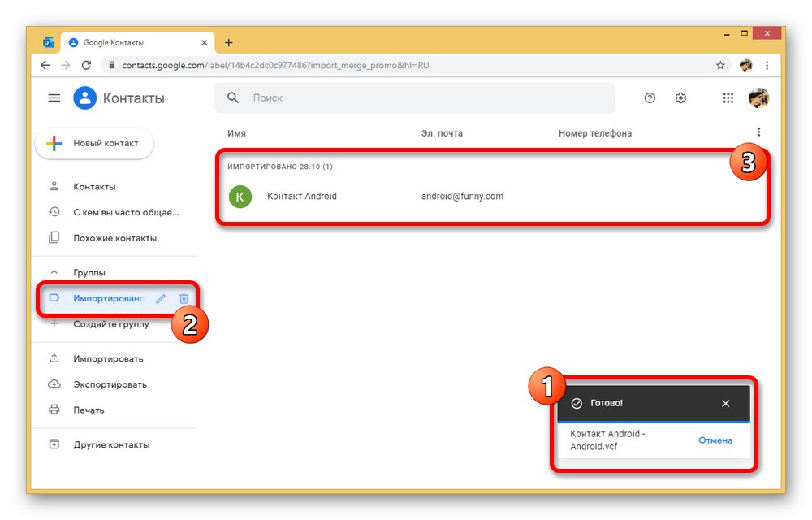The image size is (812, 520).
Task: Click the address bar URL
Action: [275, 65]
